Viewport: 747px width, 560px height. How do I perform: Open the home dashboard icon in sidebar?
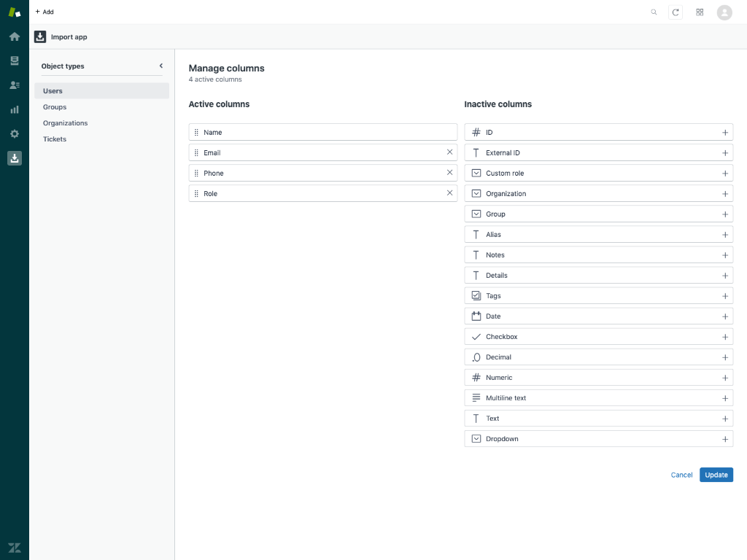tap(15, 36)
